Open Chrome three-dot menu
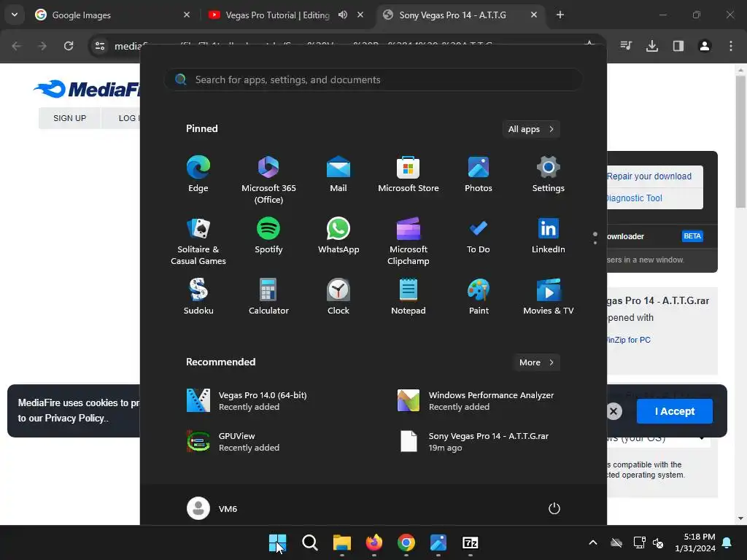The height and width of the screenshot is (560, 747). [x=731, y=46]
